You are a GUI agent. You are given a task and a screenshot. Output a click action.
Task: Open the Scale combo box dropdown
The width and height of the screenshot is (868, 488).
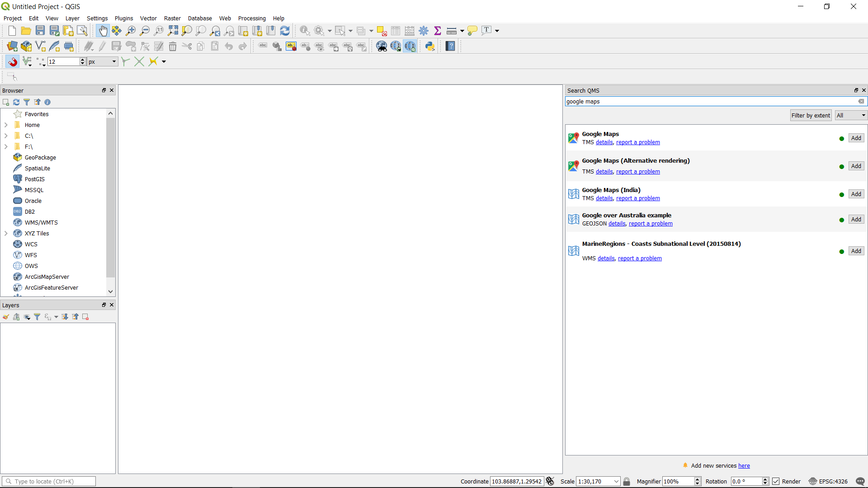click(x=616, y=481)
